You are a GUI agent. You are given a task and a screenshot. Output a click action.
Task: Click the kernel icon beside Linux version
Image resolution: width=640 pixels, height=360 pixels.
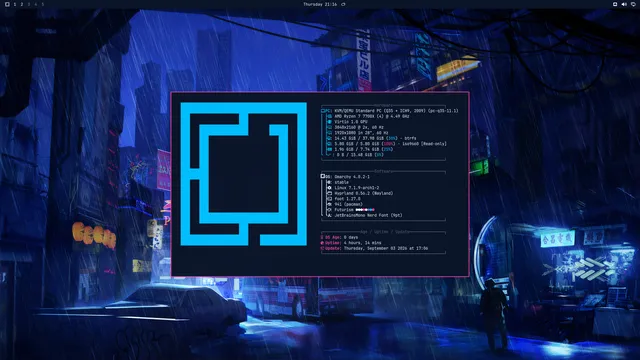(329, 188)
